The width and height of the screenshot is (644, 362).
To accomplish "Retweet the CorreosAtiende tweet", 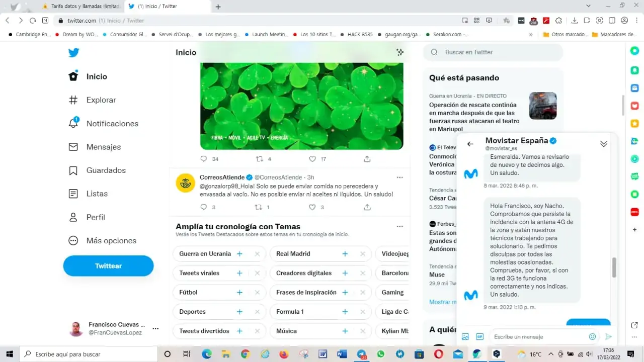I will point(259,207).
